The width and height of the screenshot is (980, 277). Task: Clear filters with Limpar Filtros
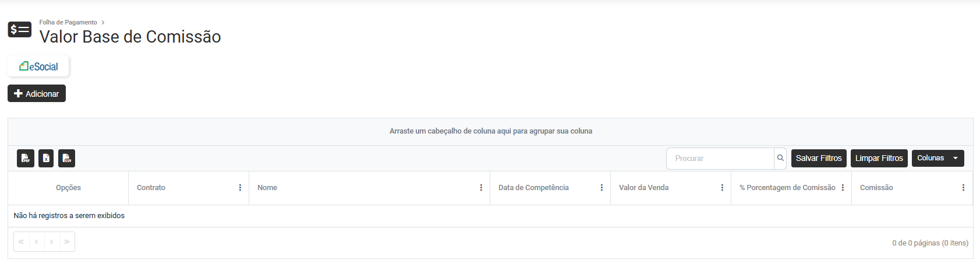(879, 158)
